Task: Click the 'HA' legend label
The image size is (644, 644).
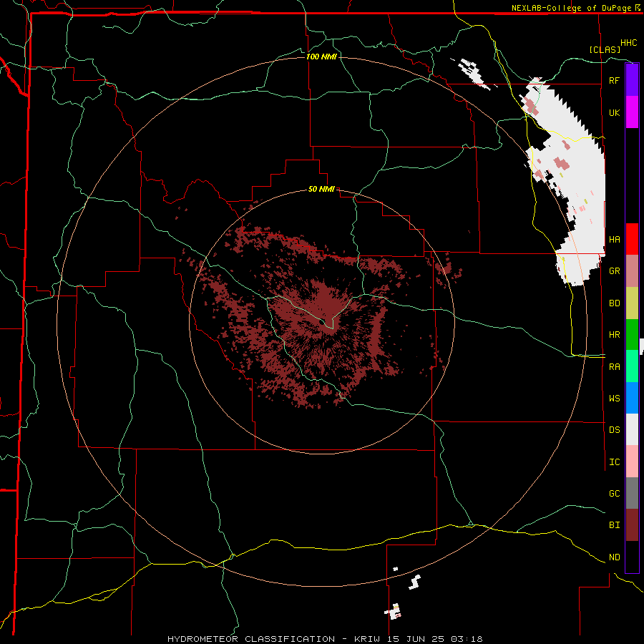Action: pos(614,240)
